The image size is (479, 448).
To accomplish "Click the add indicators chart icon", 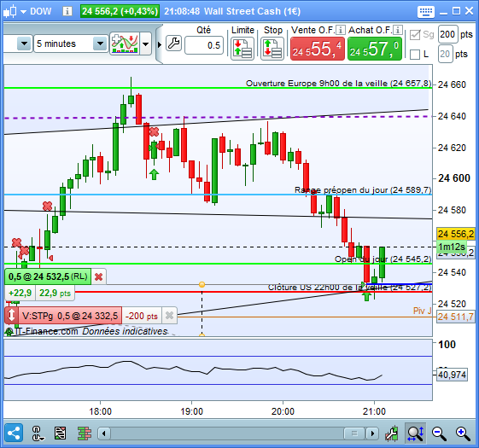I will 125,44.
